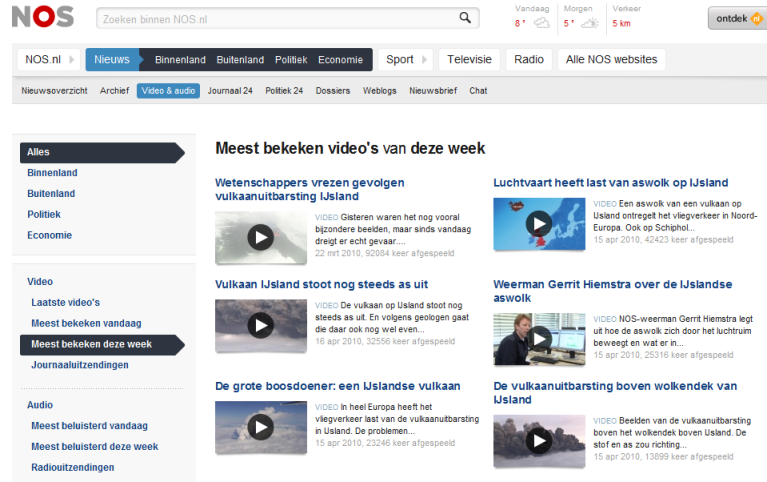767x482 pixels.
Task: Open "Laatste video's" in the sidebar
Action: coord(66,302)
